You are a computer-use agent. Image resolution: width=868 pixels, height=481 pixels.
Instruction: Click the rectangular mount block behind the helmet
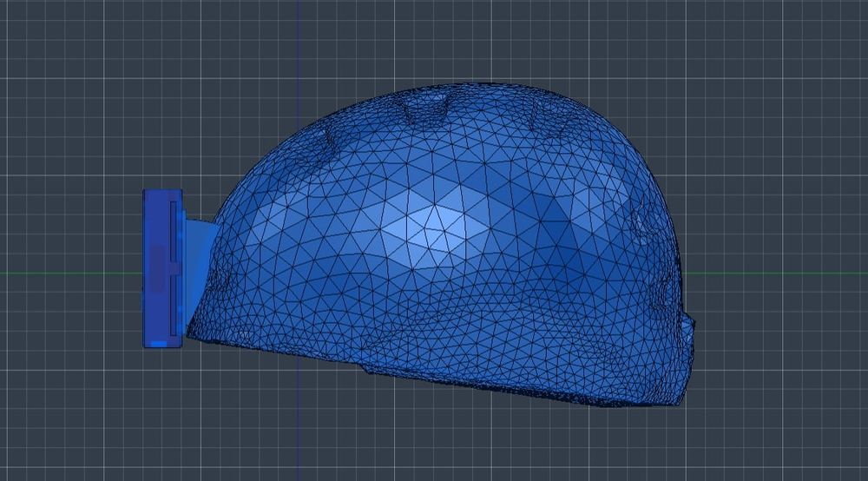163,268
